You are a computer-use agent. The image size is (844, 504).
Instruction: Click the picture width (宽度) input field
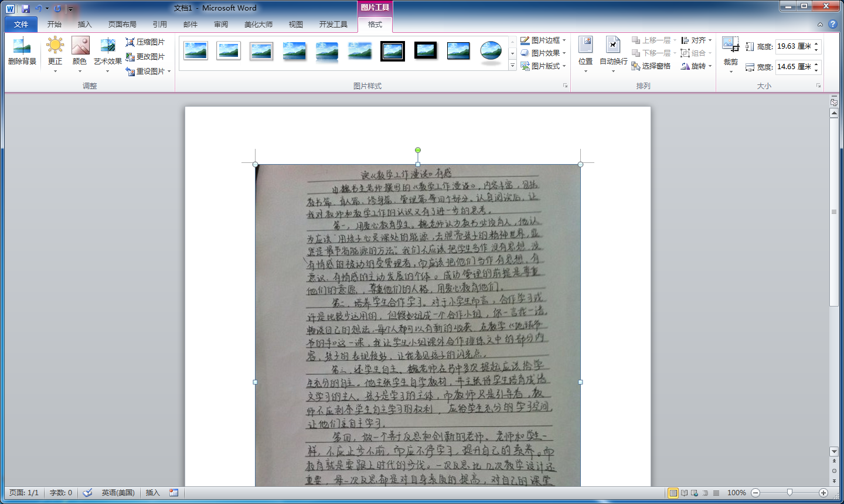[794, 67]
